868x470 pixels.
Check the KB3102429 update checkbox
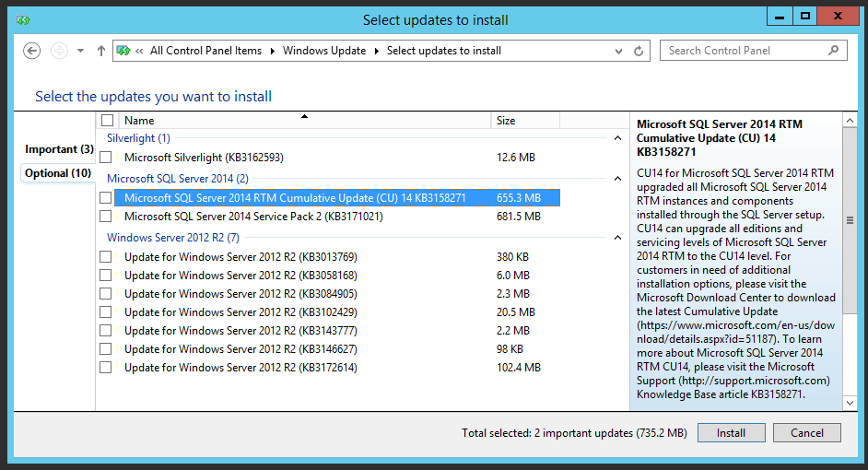click(105, 312)
